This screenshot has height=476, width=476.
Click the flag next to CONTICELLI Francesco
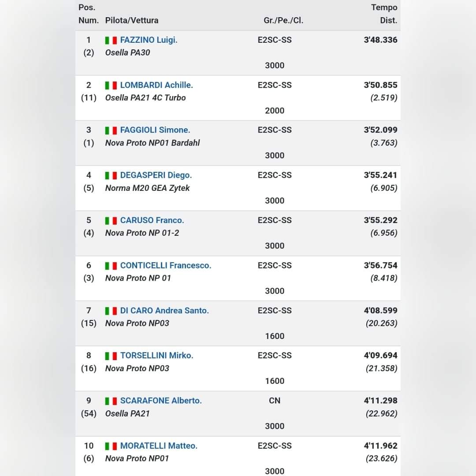click(111, 266)
